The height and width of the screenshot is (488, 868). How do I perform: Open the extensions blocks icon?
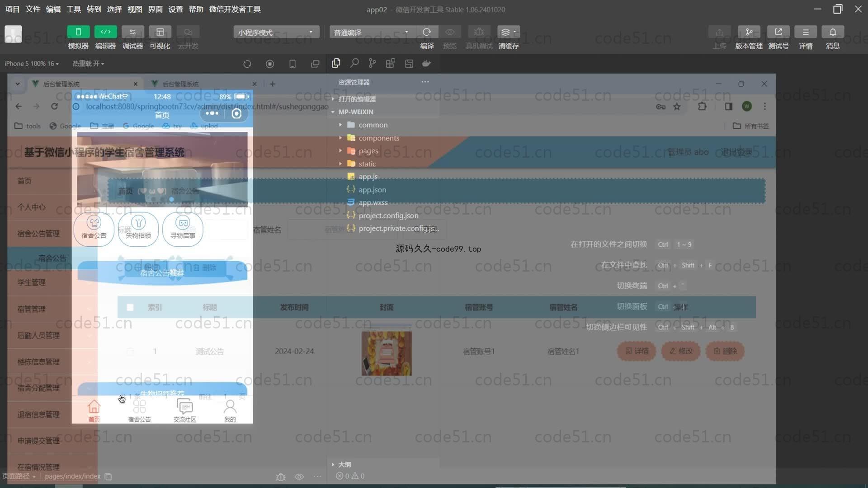[390, 63]
